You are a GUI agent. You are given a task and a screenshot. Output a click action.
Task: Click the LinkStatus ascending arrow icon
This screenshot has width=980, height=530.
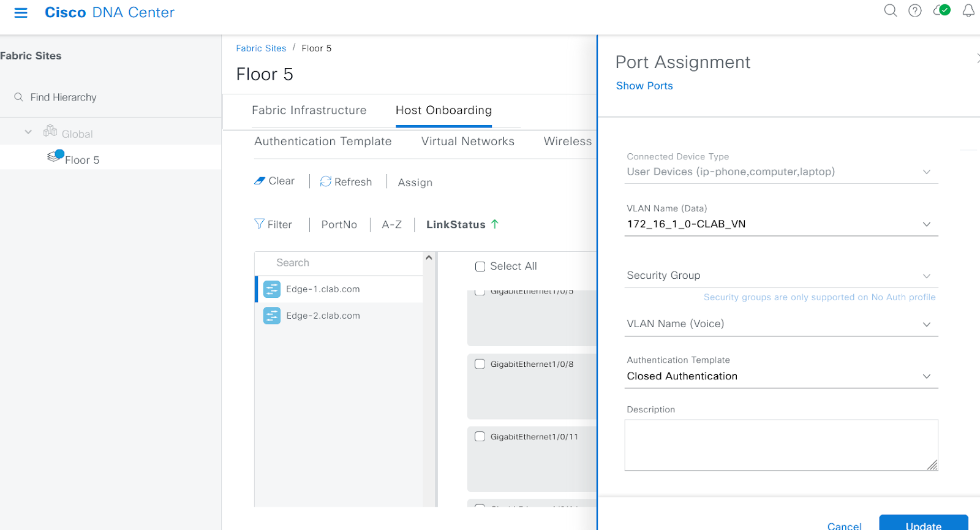(x=495, y=224)
